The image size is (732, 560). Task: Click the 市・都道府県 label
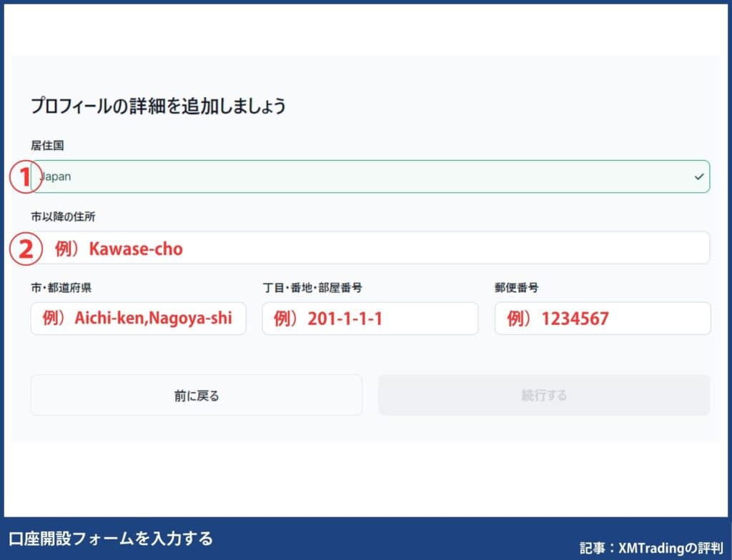[x=61, y=287]
